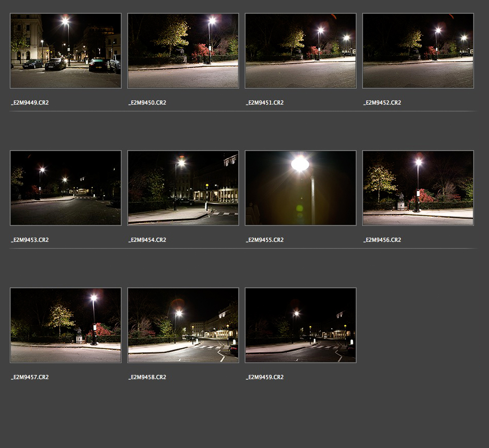Select the _E2M9451.CR2 filename label
489x448 pixels.
coord(265,103)
